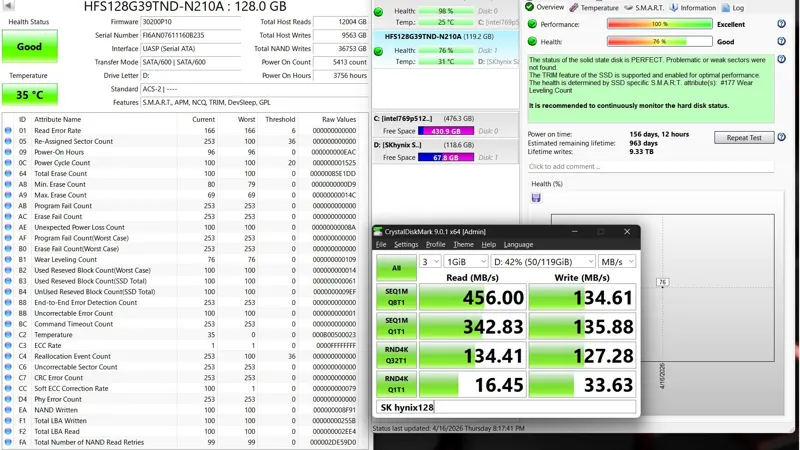
Task: Click Transfer Mode SATA/600 | SATA/600 field
Action: 190,62
